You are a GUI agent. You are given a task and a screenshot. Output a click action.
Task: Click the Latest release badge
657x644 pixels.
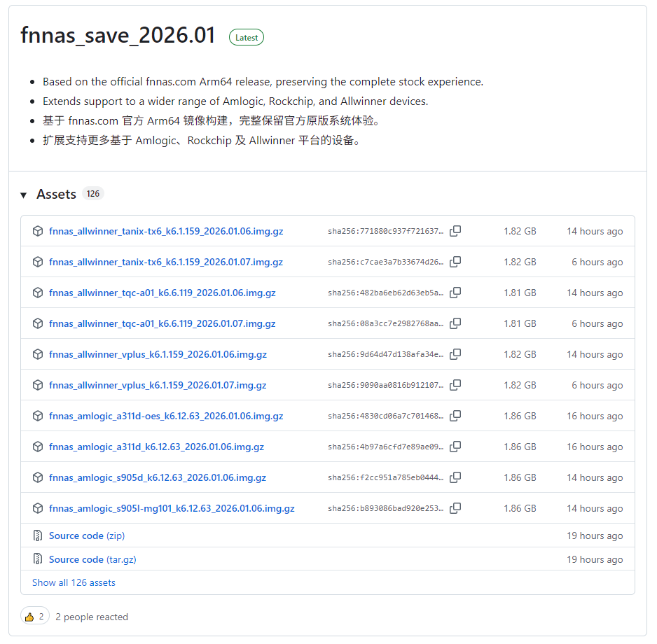click(246, 37)
